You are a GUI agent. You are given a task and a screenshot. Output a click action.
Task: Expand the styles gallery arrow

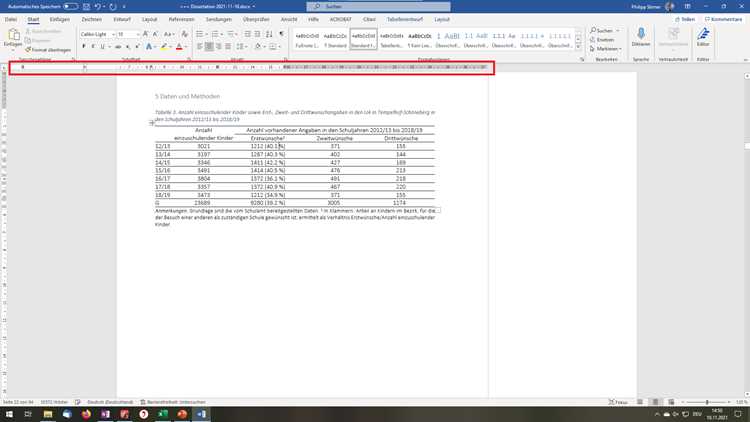(x=578, y=48)
